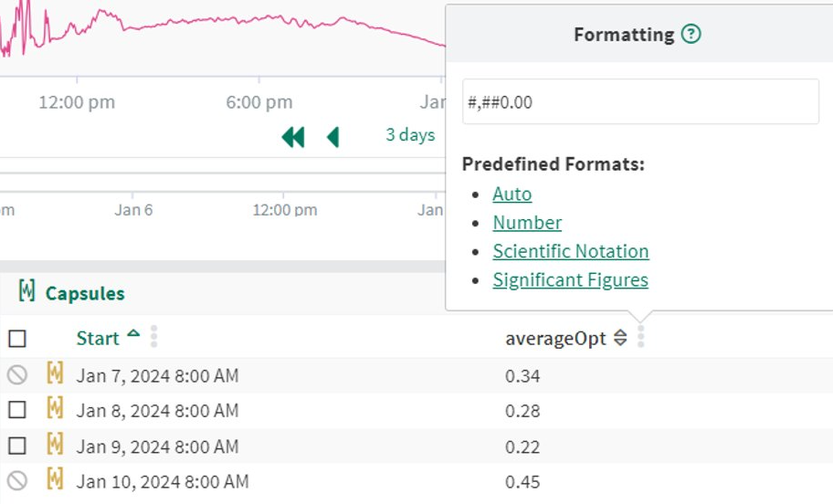
Task: Open the Start column options menu
Action: [153, 338]
